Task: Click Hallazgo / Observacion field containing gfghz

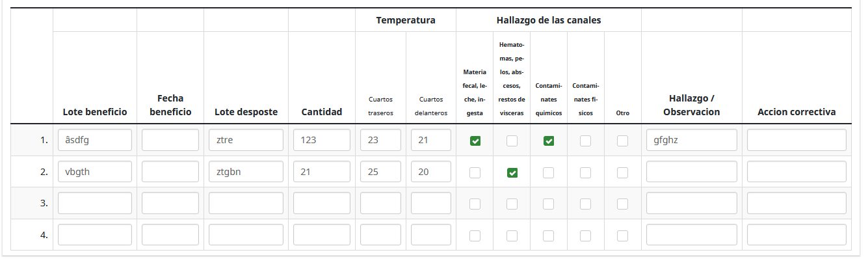Action: 692,140
